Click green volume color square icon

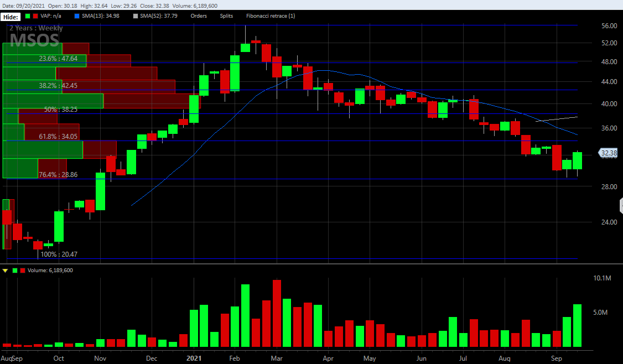point(14,271)
